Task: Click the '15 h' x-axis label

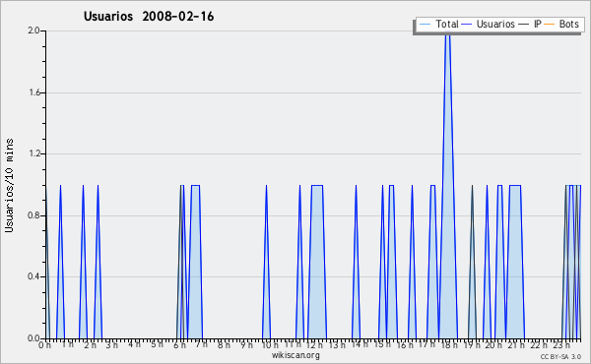Action: tap(382, 344)
